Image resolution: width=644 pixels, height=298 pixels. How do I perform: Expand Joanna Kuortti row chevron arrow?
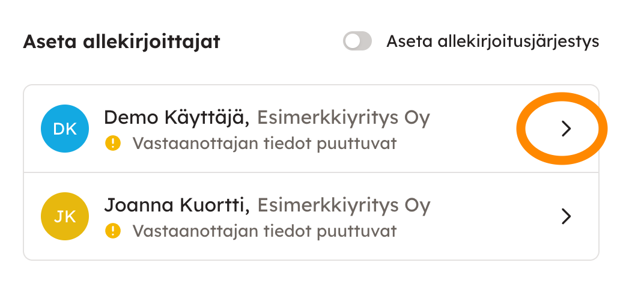[565, 216]
